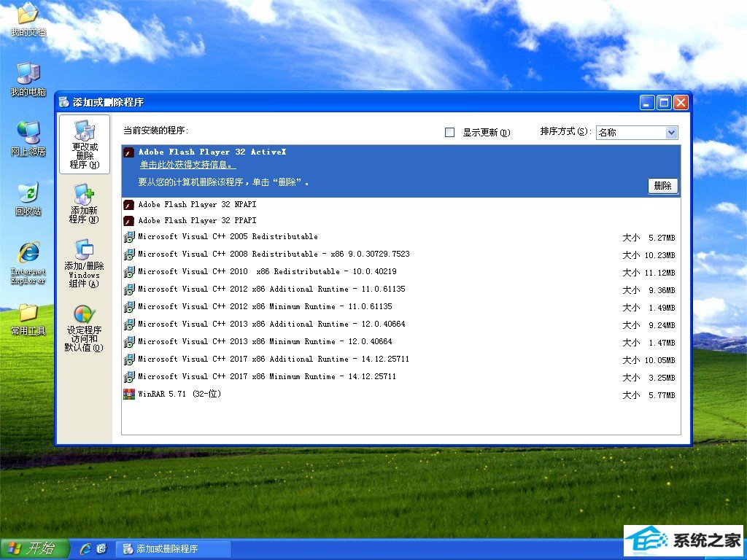Click the 1.49MB size value
The image size is (747, 560).
click(662, 308)
